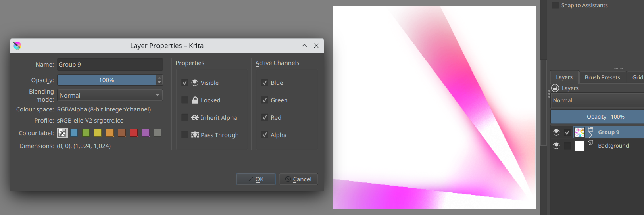The width and height of the screenshot is (644, 215).
Task: Click the padlock icon beside Locked
Action: [x=195, y=100]
